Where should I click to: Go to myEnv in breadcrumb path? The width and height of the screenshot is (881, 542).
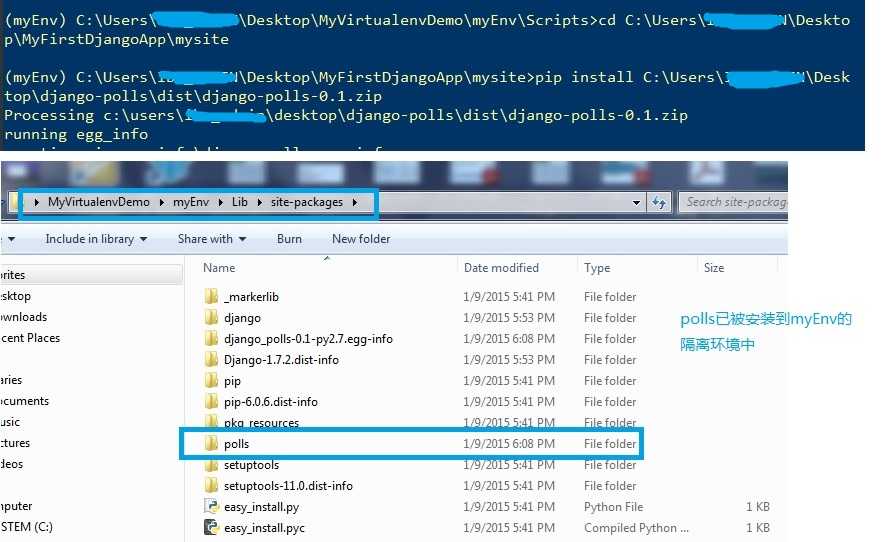tap(191, 202)
